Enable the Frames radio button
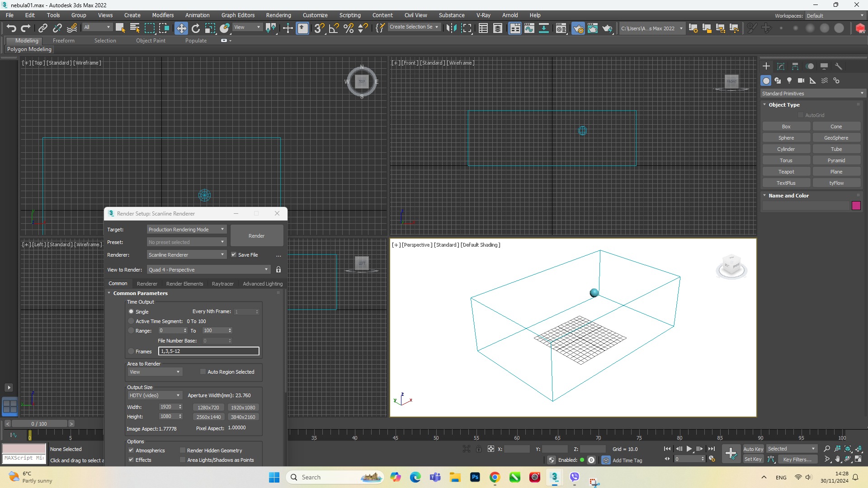This screenshot has width=868, height=488. click(131, 352)
